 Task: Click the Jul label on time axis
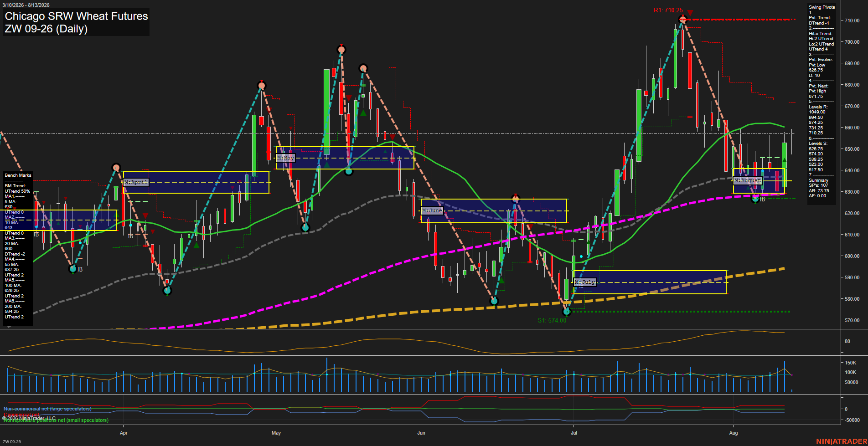[574, 433]
